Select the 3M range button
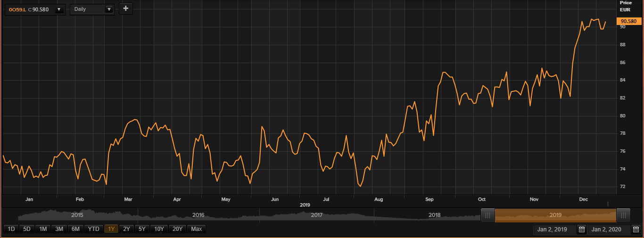Screen dimensions: 644x238 tap(59, 229)
